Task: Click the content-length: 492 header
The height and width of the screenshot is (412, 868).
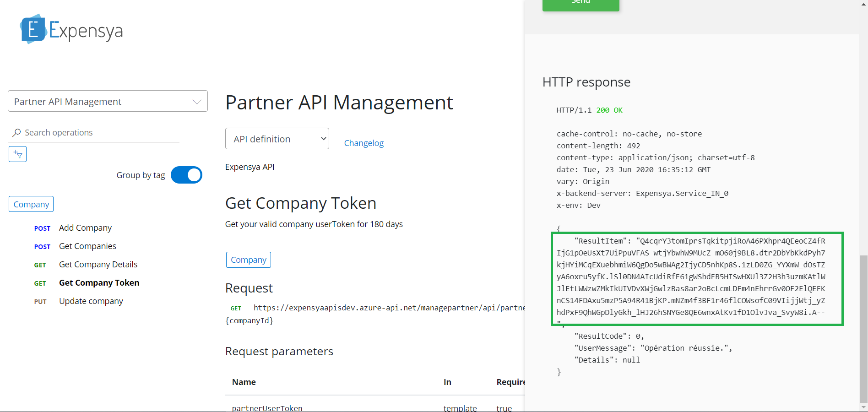Action: pos(598,146)
